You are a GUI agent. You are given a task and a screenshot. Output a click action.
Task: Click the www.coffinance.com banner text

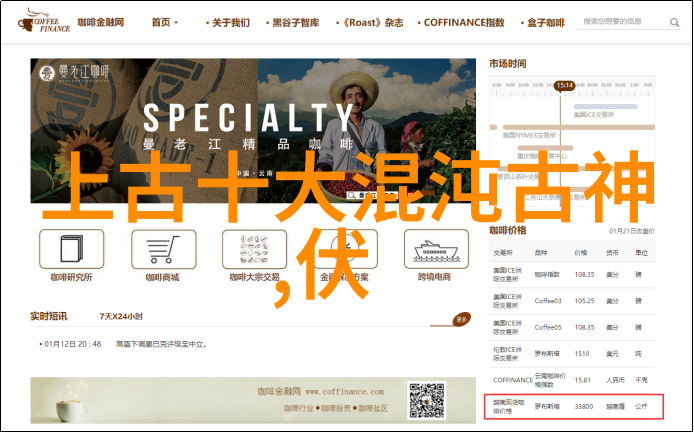(345, 392)
